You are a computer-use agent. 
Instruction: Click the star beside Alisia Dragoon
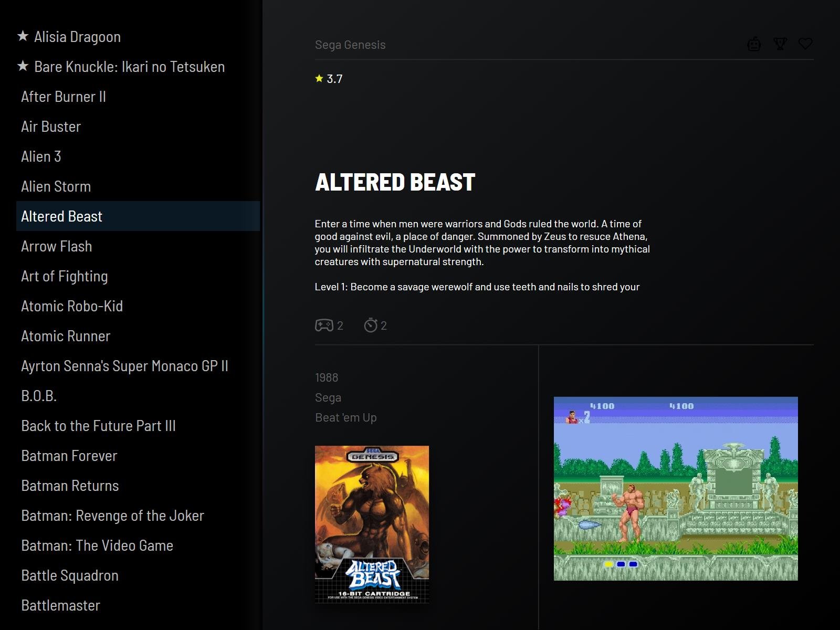tap(23, 36)
